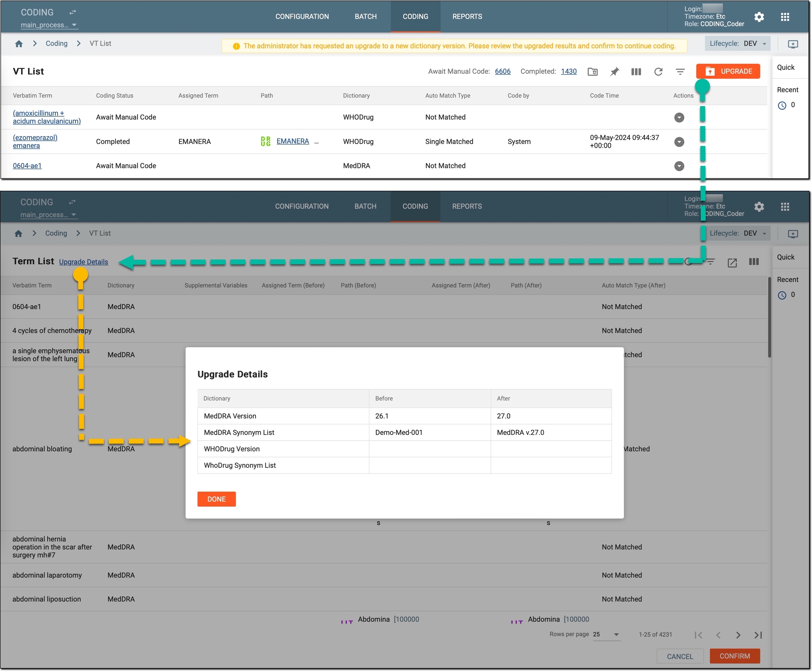
Task: Open REPORTS tab in lower window
Action: pyautogui.click(x=467, y=206)
